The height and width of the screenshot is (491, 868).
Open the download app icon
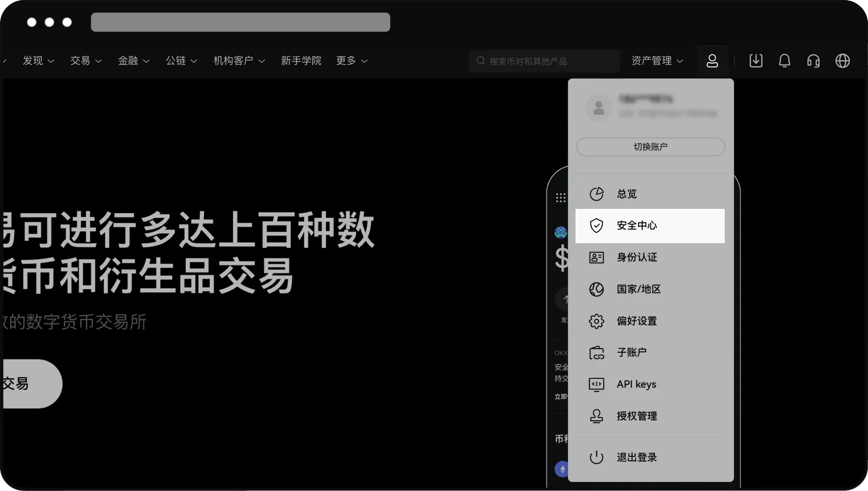click(x=755, y=61)
